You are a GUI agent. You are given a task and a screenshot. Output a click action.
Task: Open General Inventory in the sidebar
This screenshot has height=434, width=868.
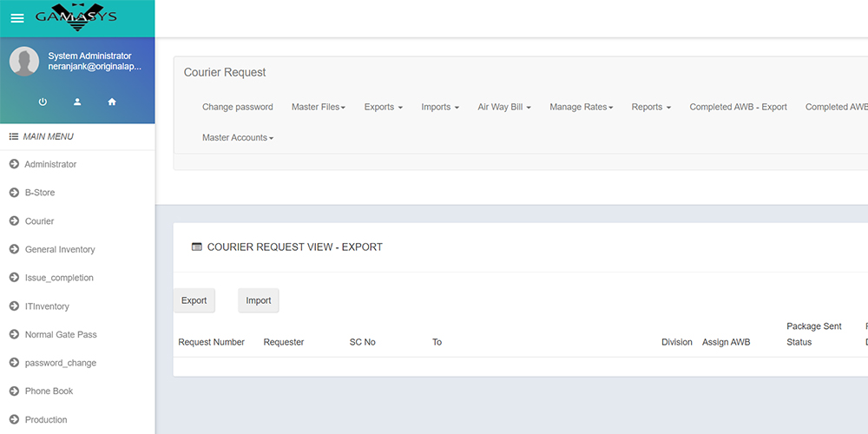(60, 250)
